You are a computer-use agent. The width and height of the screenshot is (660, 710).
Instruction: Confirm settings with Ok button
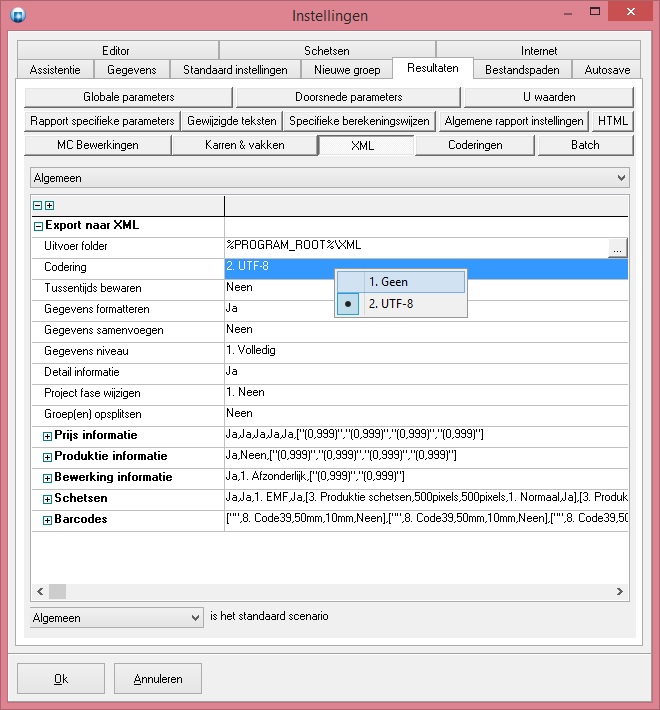click(61, 679)
